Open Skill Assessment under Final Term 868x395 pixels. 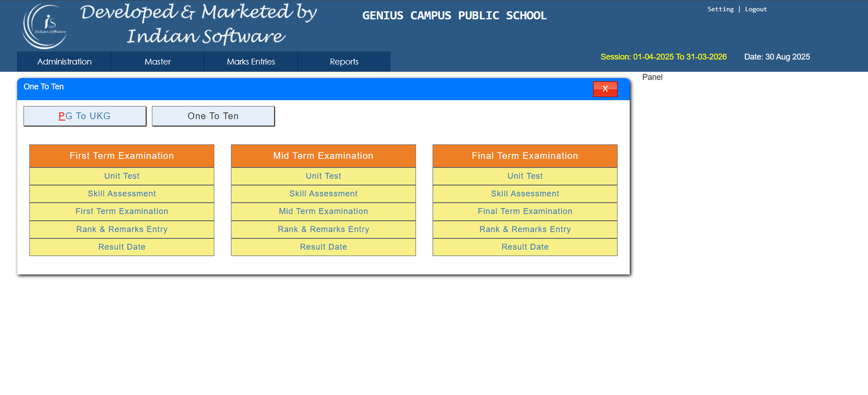point(525,194)
